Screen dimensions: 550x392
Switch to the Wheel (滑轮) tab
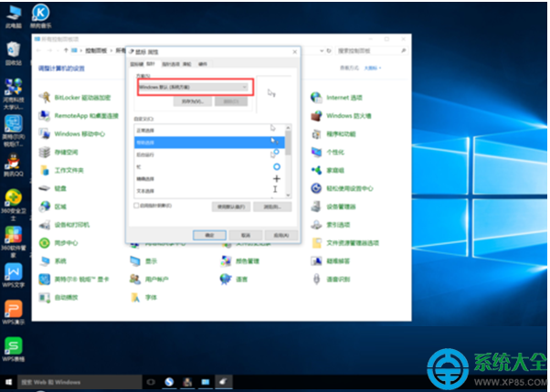pos(187,64)
